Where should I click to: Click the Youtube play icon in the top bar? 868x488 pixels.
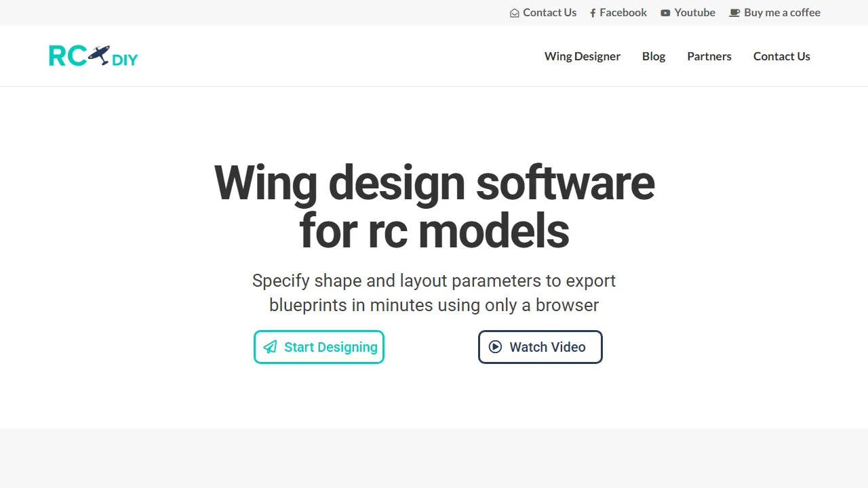pos(665,13)
